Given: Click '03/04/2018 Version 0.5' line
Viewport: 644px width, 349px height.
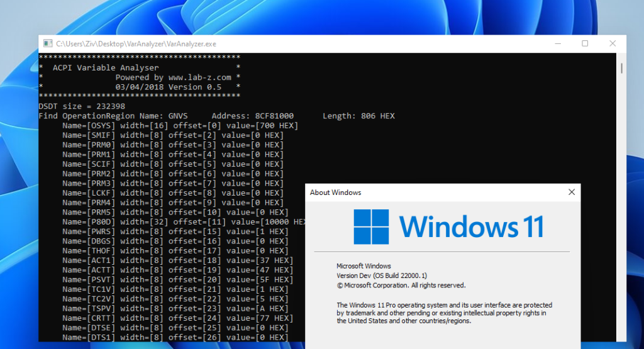Looking at the screenshot, I should [169, 87].
